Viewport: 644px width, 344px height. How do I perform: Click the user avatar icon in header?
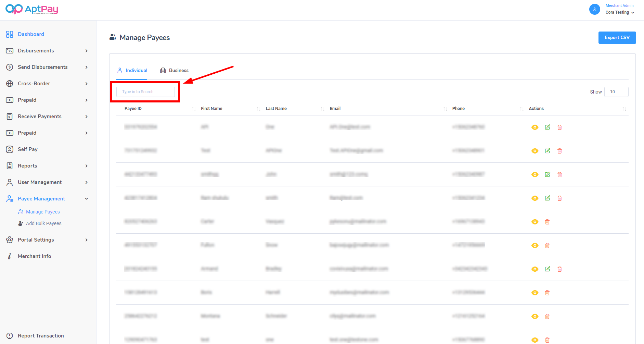point(594,9)
